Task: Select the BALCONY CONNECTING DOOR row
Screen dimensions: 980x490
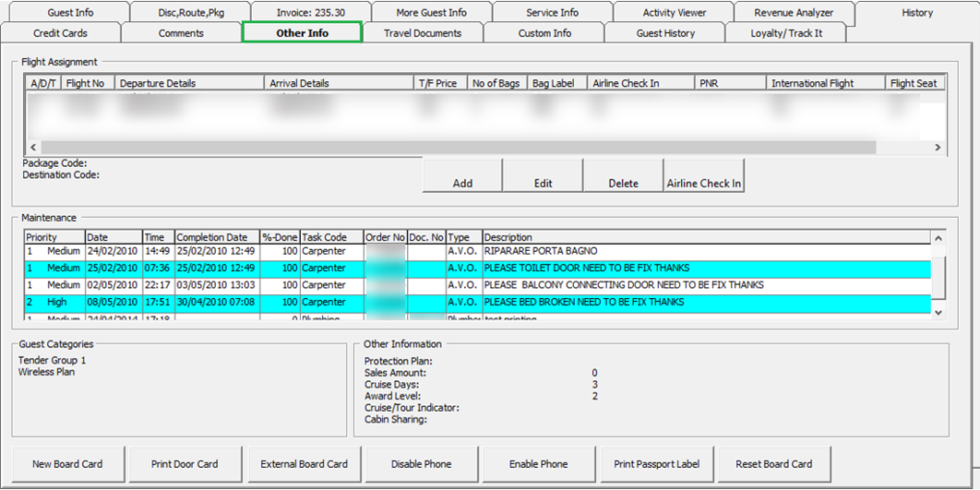Action: pos(478,285)
